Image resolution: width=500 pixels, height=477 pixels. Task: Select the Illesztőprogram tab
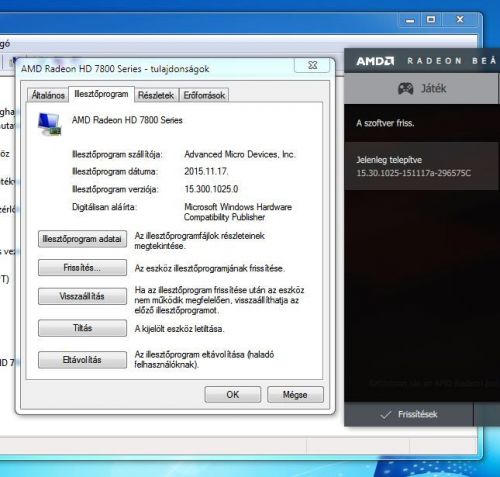click(101, 94)
